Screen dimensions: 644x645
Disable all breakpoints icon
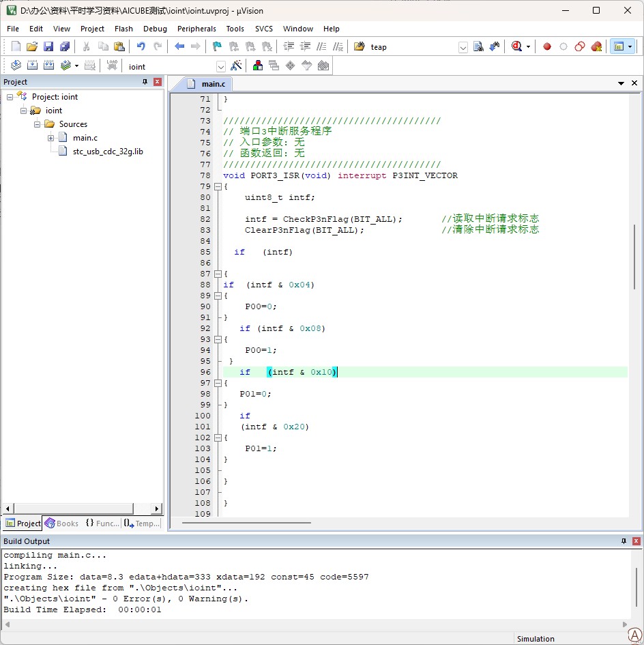point(580,46)
